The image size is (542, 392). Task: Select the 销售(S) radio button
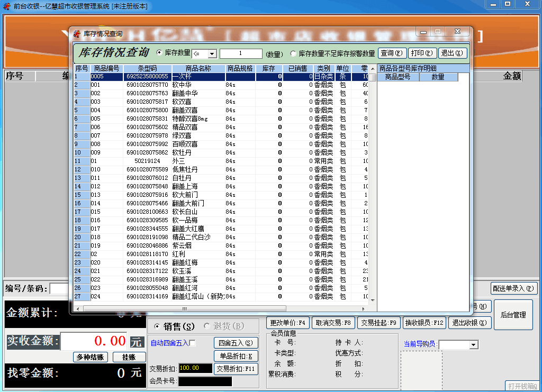point(157,326)
